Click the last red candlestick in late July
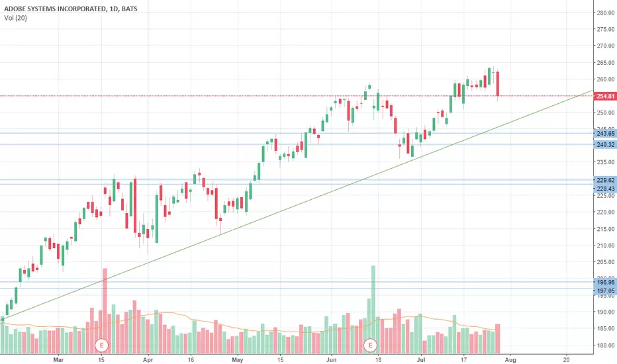The width and height of the screenshot is (617, 364). (x=498, y=84)
